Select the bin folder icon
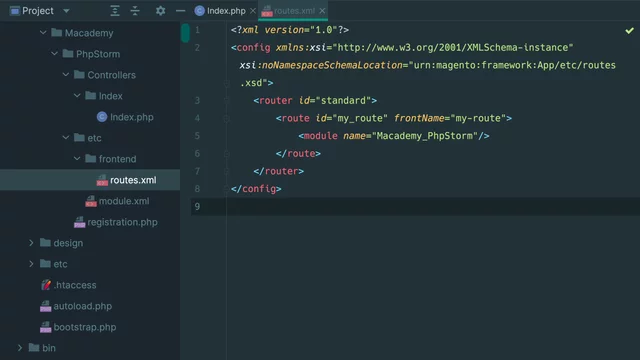 click(34, 348)
